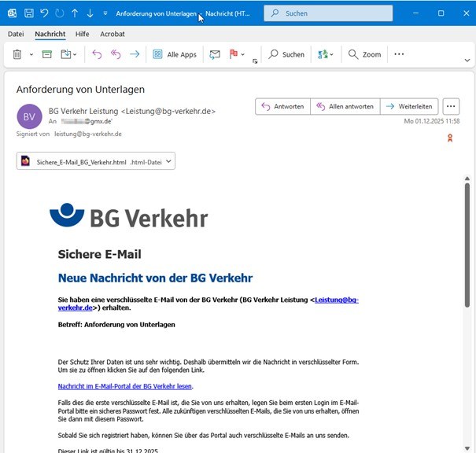Open Alle Apps
This screenshot has height=453, width=476.
point(175,54)
